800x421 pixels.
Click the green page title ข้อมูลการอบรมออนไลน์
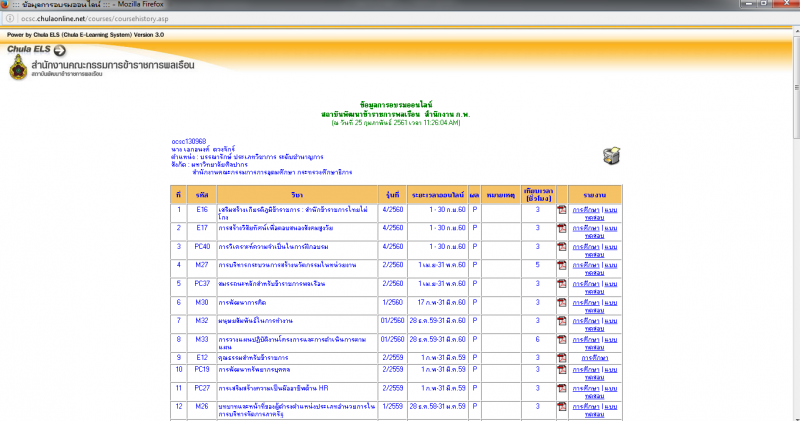pos(396,105)
